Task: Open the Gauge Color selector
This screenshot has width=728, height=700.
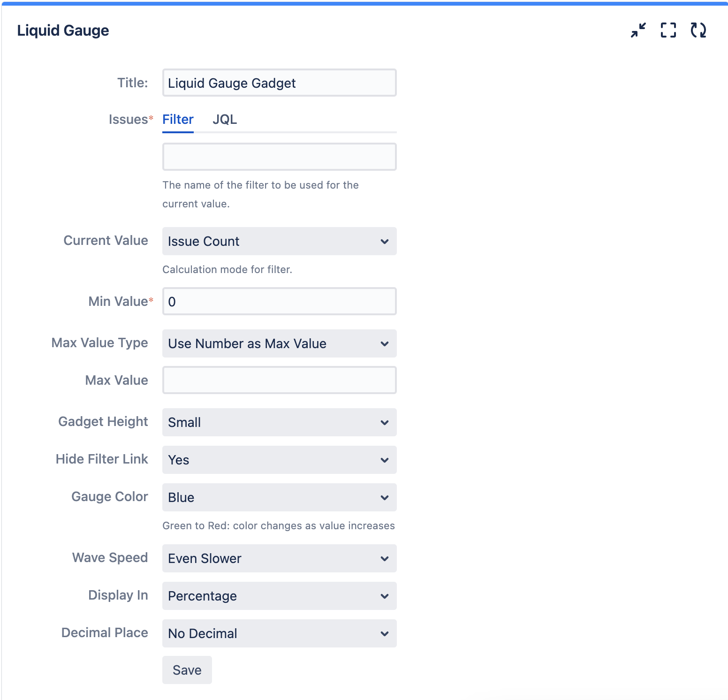Action: 279,497
